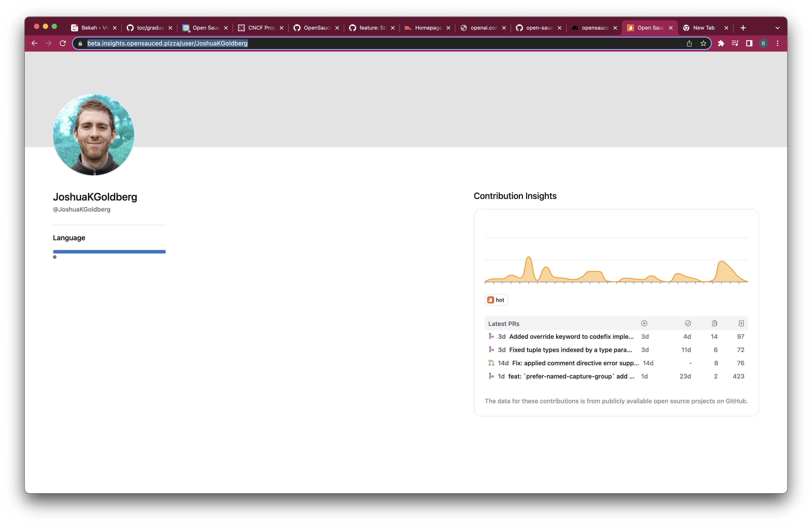Click the orange contribution insights chart
This screenshot has width=812, height=526.
coord(616,270)
